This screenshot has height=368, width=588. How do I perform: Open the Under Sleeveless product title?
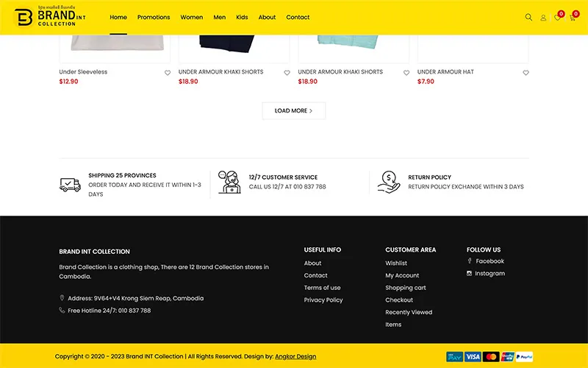click(83, 71)
